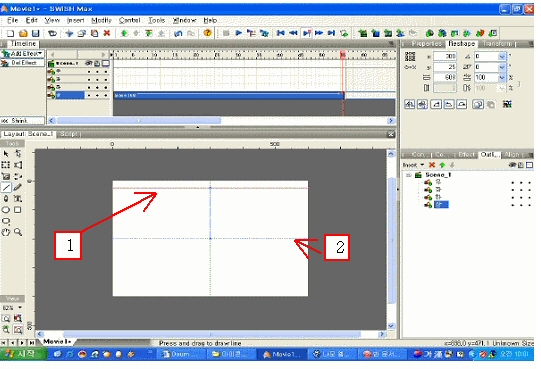Collapse the Scene_1 tree node
The image size is (541, 369).
coord(409,175)
